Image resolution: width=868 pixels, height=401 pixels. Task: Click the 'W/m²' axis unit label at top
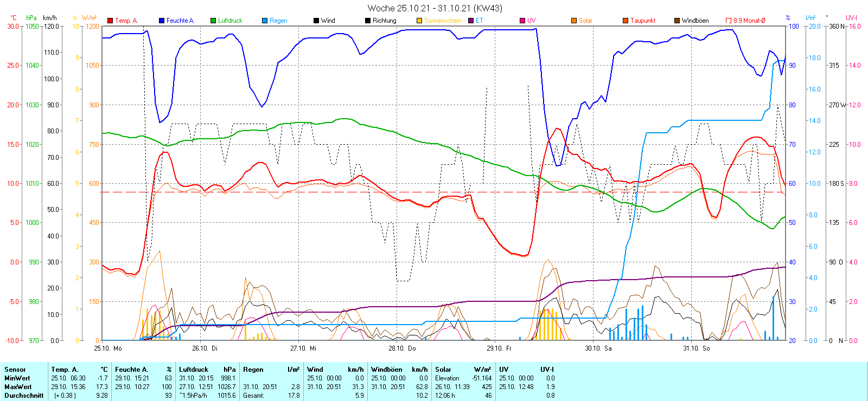click(90, 18)
